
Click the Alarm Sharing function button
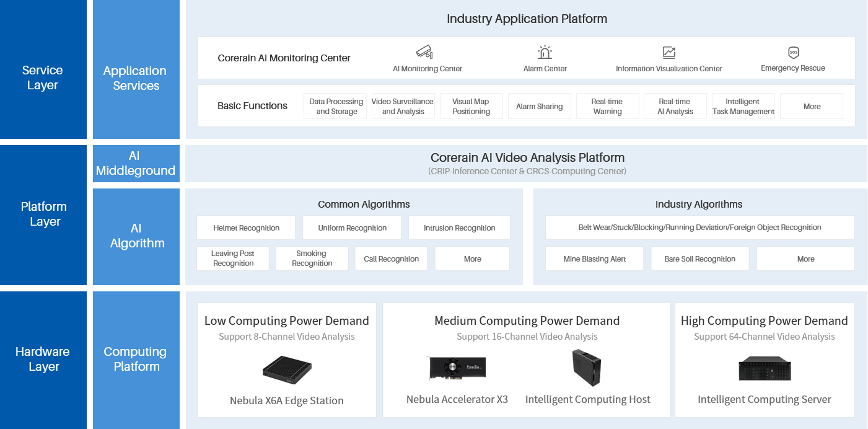(x=539, y=105)
